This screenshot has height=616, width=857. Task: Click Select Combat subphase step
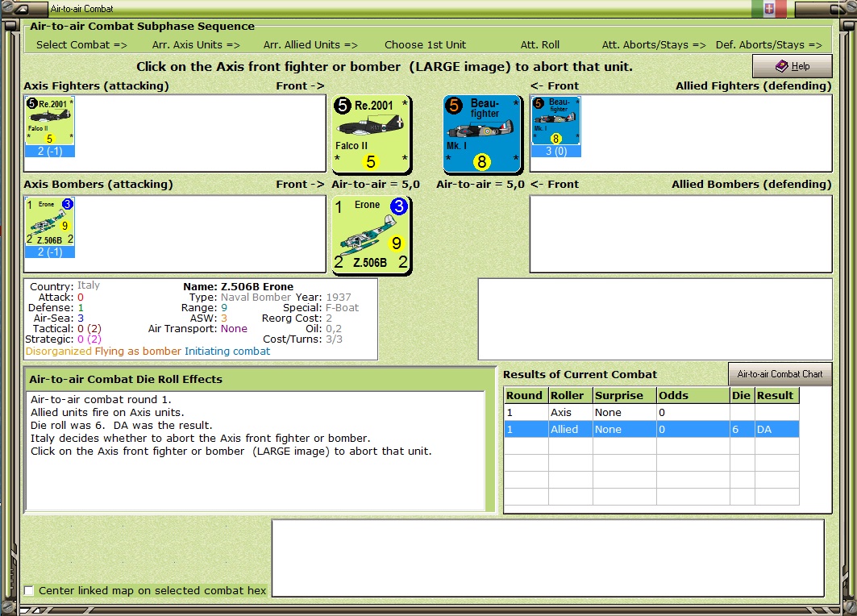(81, 45)
